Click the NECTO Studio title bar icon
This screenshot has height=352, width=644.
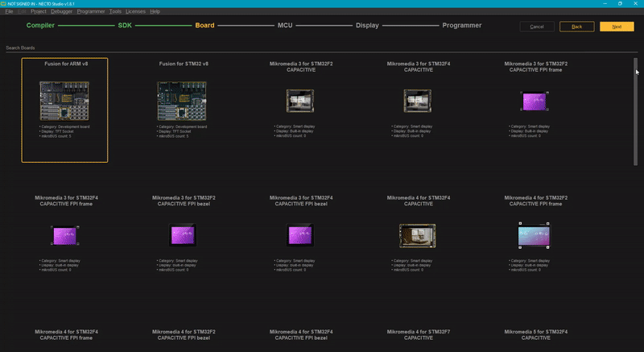click(x=3, y=4)
